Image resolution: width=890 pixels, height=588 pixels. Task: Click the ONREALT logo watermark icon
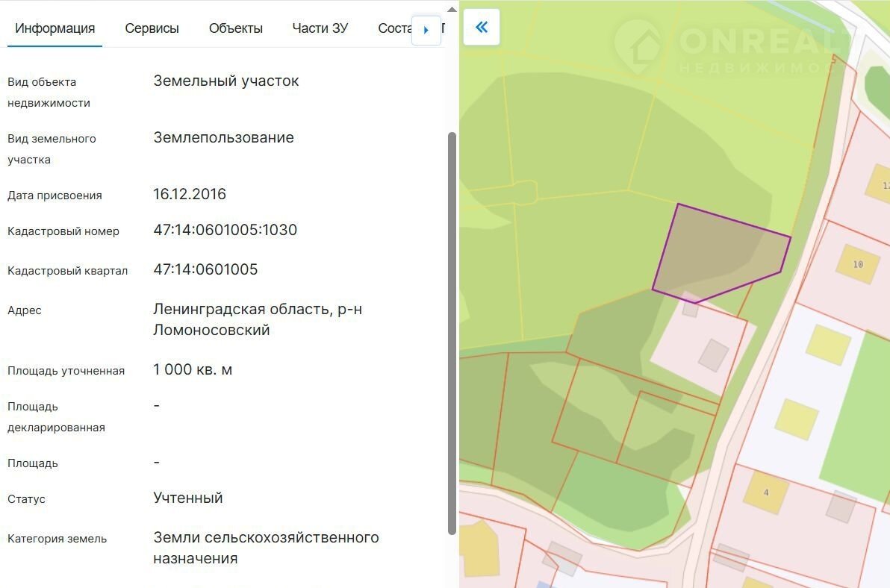[x=638, y=46]
